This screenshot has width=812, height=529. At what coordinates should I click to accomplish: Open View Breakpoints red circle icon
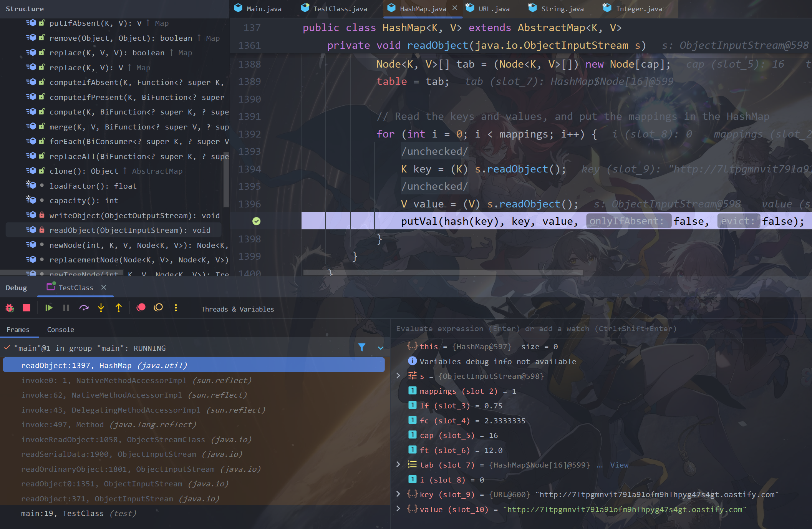(141, 307)
